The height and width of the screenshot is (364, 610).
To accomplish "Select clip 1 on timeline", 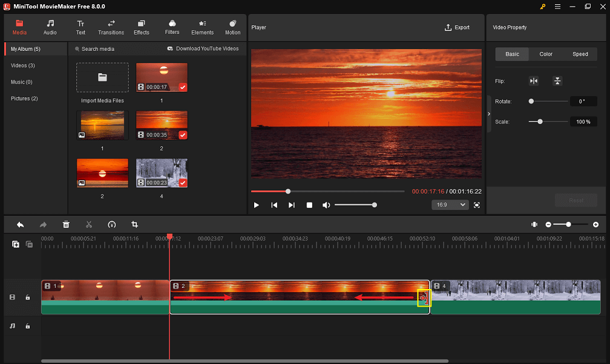I will 105,297.
